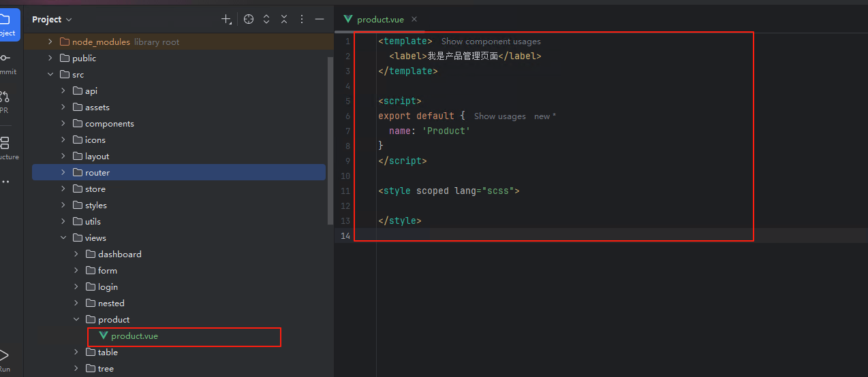The width and height of the screenshot is (868, 377).
Task: Click the closing </template> tag
Action: (x=407, y=71)
